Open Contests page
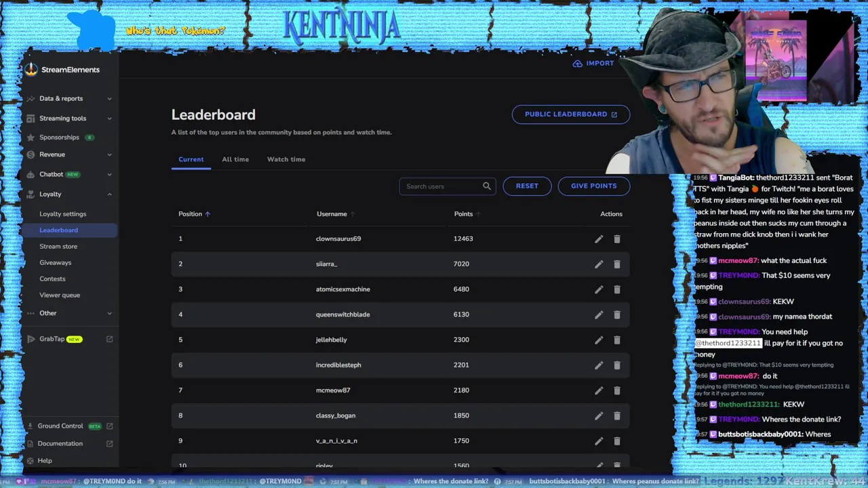The image size is (868, 488). point(52,279)
